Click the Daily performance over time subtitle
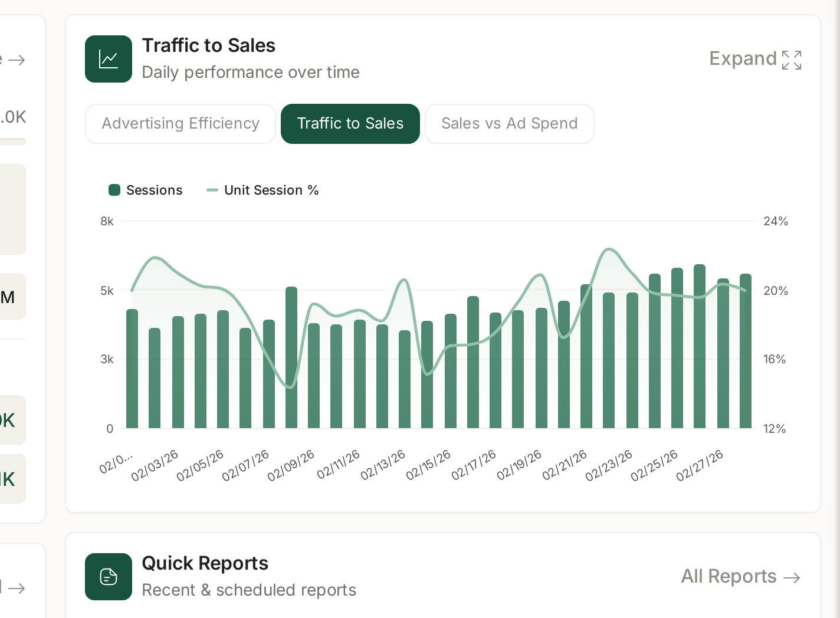This screenshot has width=840, height=618. click(251, 73)
